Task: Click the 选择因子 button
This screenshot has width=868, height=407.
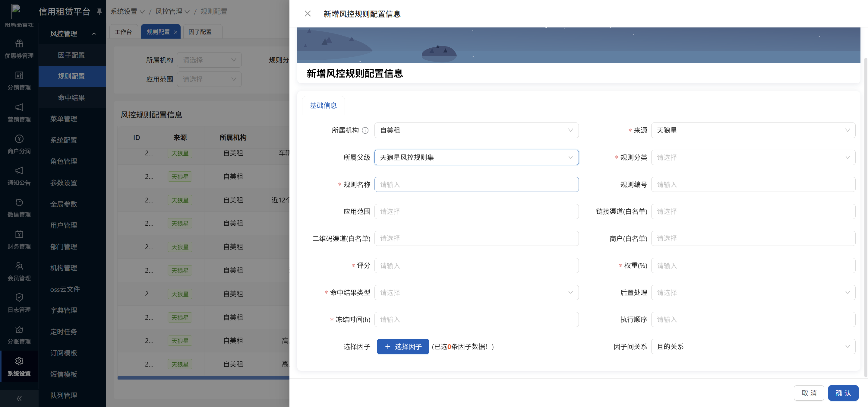Action: [403, 346]
